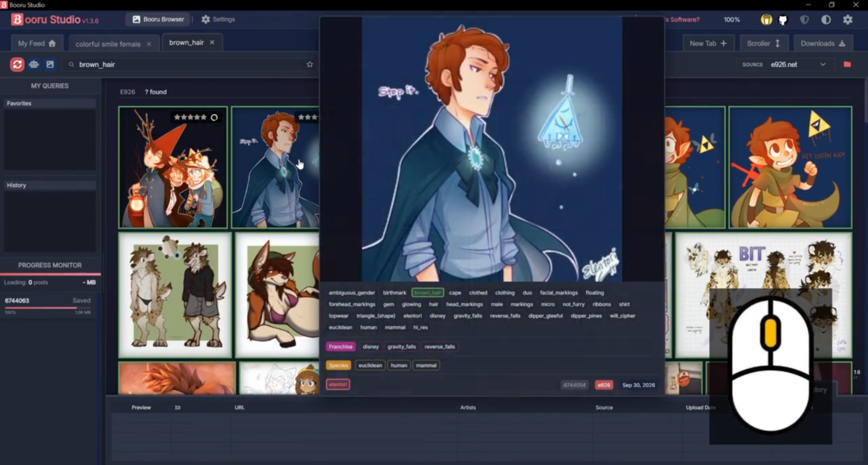Open the two standing hyenas thumbnail
Viewport: 868px width, 465px height.
click(x=175, y=295)
